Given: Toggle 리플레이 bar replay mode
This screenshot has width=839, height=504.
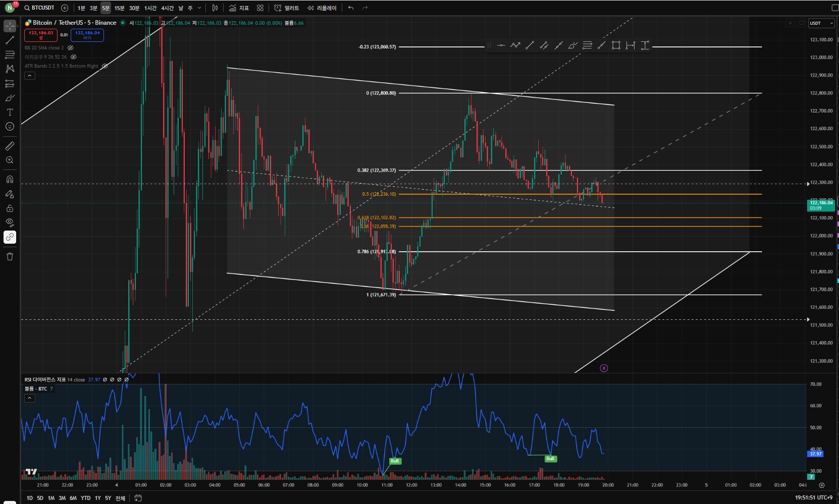Looking at the screenshot, I should click(x=322, y=8).
